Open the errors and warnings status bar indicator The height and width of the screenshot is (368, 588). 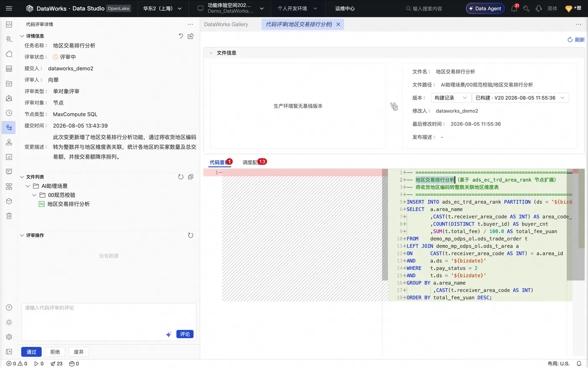pos(17,364)
